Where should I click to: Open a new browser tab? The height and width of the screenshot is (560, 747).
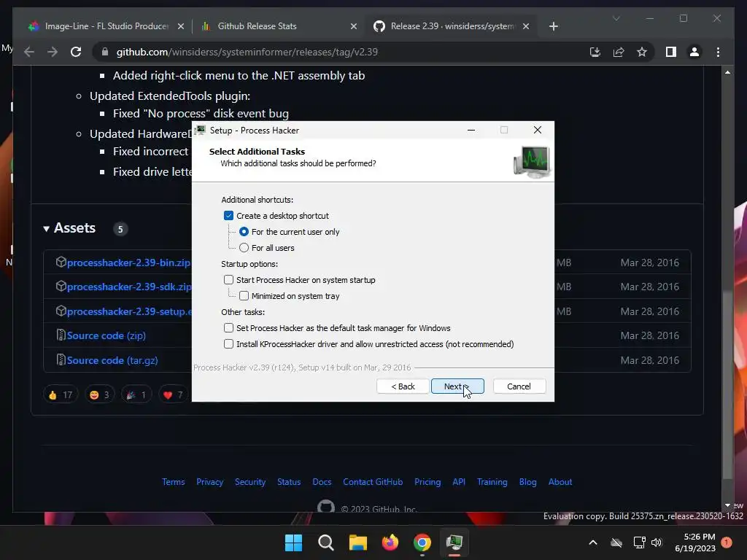tap(553, 26)
